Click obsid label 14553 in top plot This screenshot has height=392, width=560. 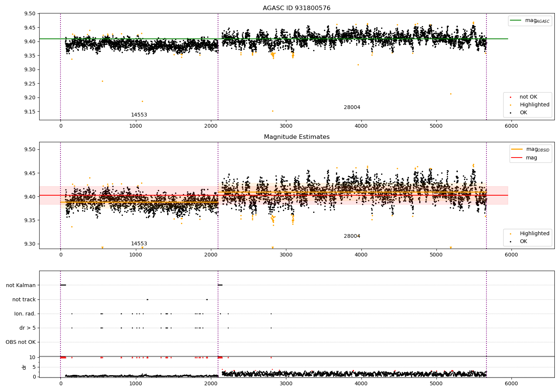(x=139, y=115)
